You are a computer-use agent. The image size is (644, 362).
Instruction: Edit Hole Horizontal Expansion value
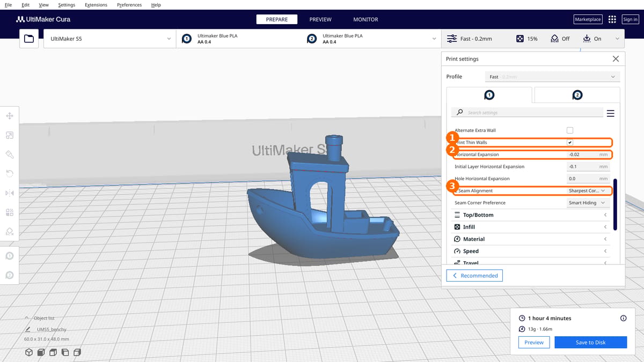click(x=588, y=179)
